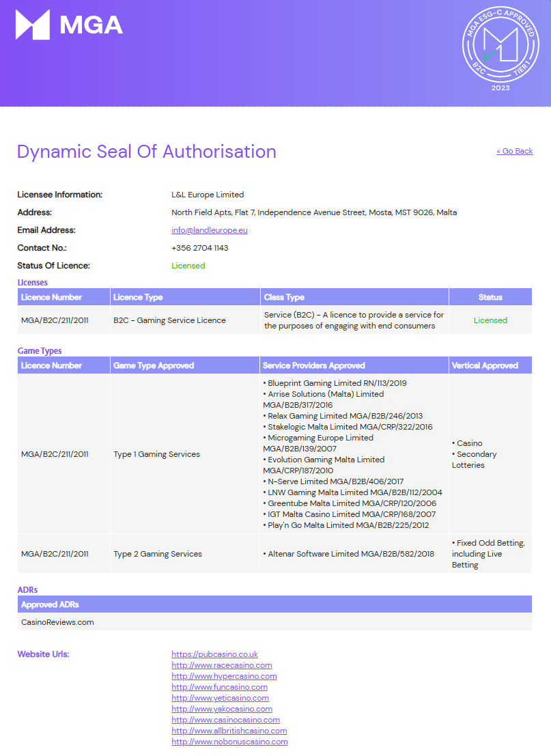Open the casinocasino.com website link

[x=225, y=720]
